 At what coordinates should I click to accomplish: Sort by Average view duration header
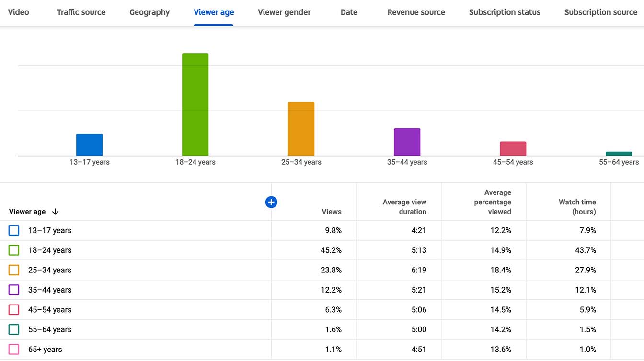[x=404, y=207]
